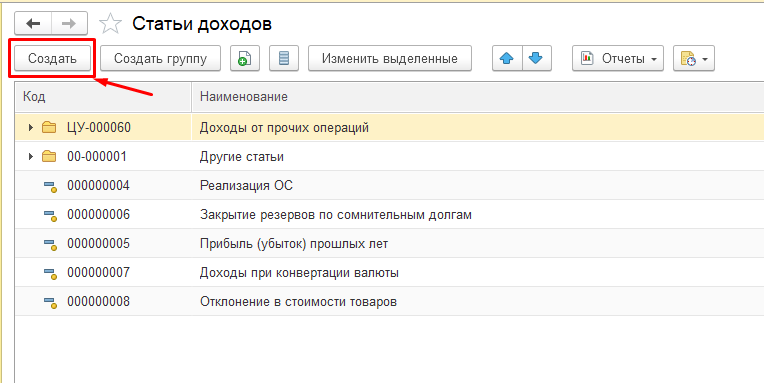This screenshot has width=764, height=383.
Task: Select Закрытие резервов по сомнительным долгам
Action: (390, 214)
